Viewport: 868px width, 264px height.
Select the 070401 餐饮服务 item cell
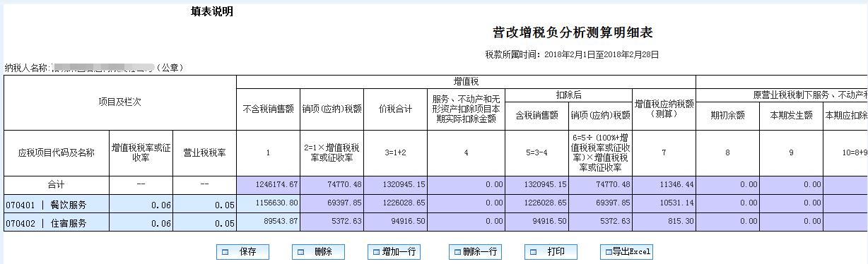pyautogui.click(x=57, y=205)
